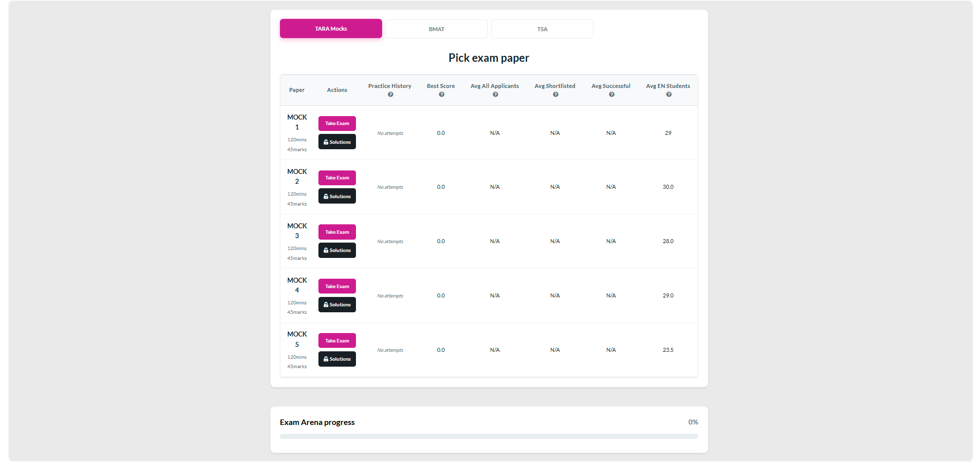
Task: Open the Mock 3 Solutions
Action: click(x=337, y=251)
